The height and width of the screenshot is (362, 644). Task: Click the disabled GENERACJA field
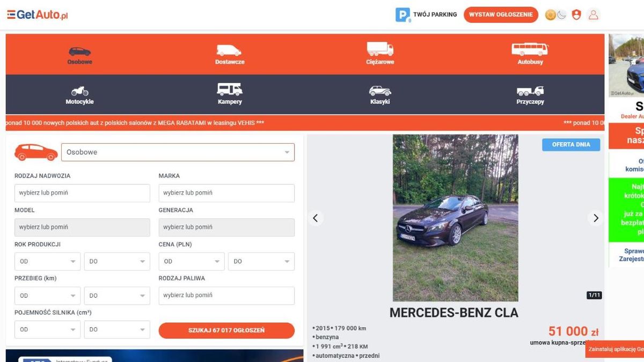click(226, 227)
